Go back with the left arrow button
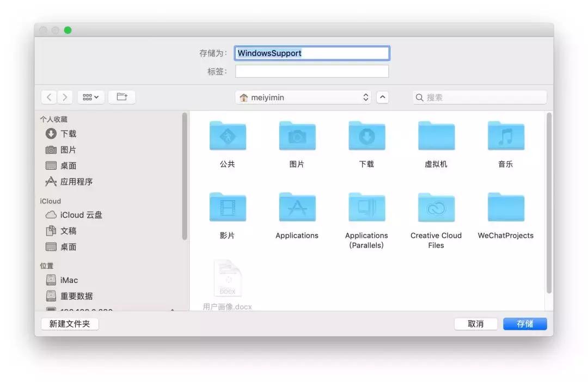The height and width of the screenshot is (382, 588). [x=49, y=97]
